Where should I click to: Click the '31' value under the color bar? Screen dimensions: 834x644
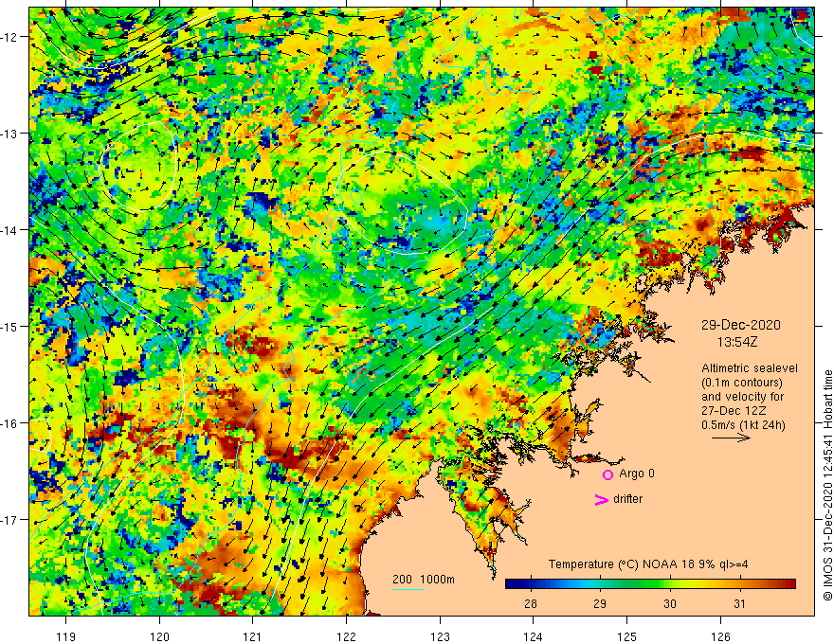coord(740,603)
